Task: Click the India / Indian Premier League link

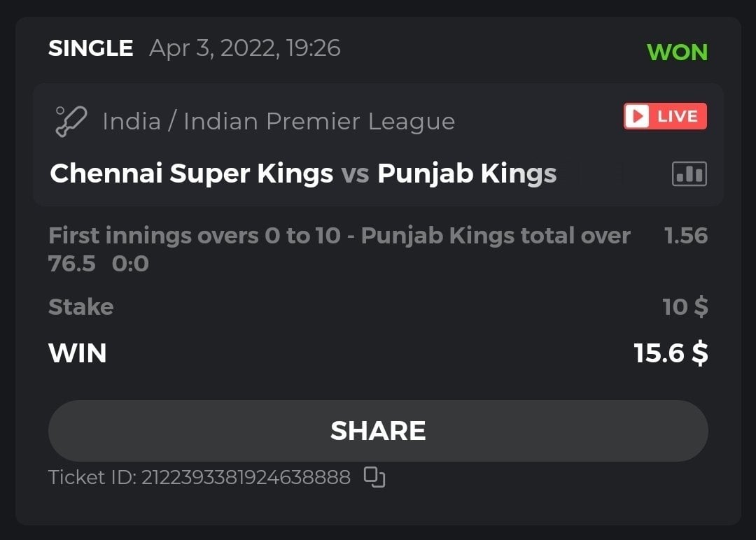Action: (x=279, y=122)
